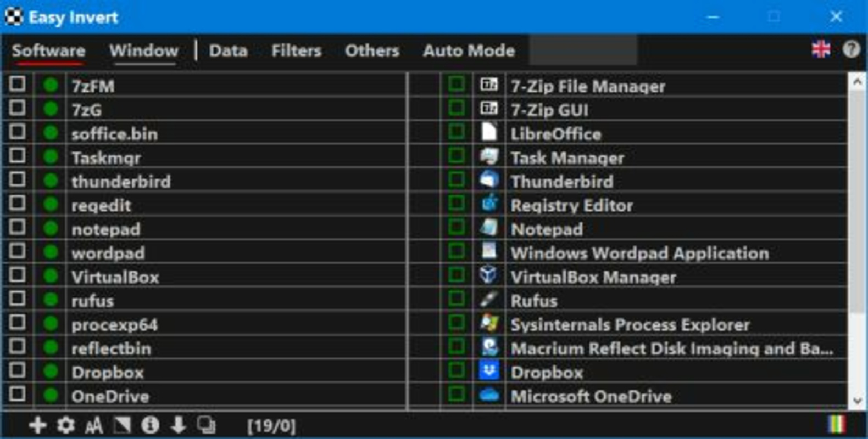The width and height of the screenshot is (868, 439).
Task: Open the Filters tab
Action: click(x=296, y=50)
